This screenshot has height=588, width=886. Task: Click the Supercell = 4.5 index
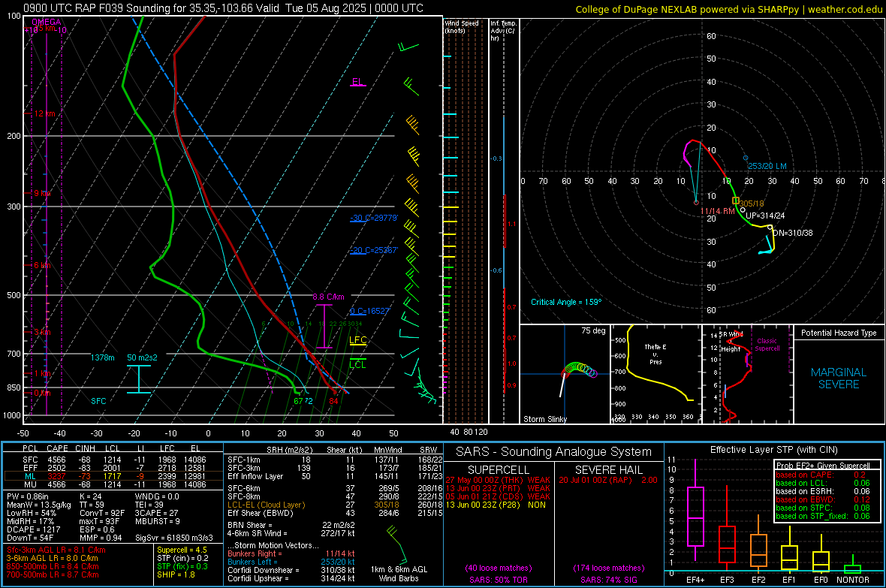coord(182,550)
